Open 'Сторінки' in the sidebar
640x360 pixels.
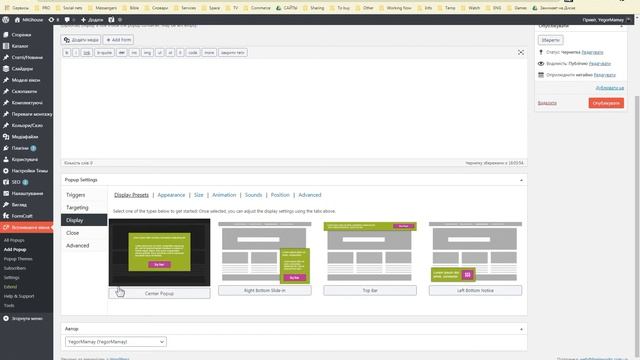pos(21,35)
